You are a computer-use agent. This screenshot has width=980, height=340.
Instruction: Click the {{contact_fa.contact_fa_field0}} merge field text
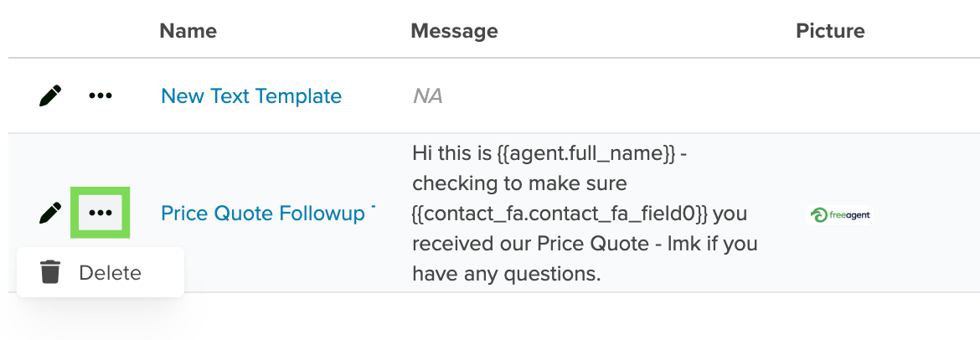(x=560, y=214)
